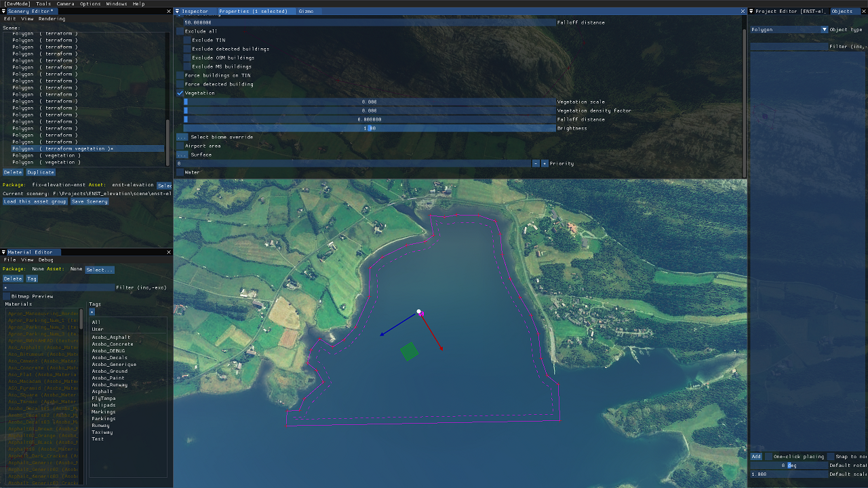Collapse the Scenery Editor panel triangle
This screenshot has width=868, height=488.
4,12
